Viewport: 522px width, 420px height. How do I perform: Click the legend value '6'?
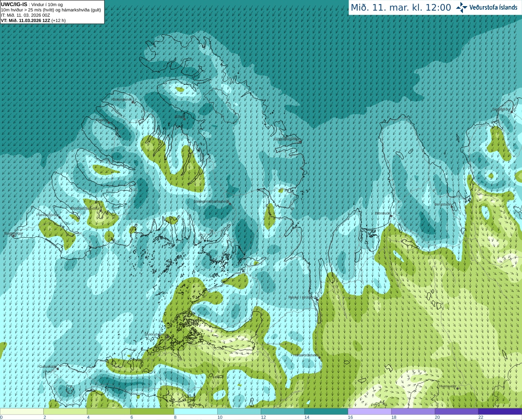pos(132,417)
